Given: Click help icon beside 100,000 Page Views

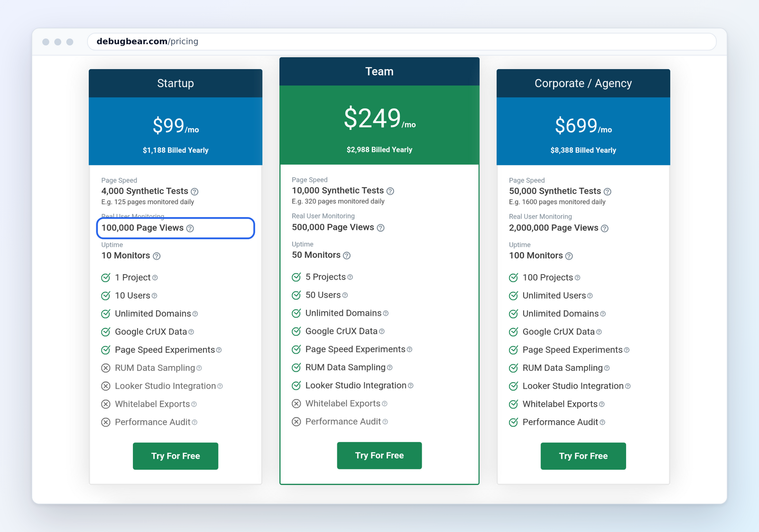Looking at the screenshot, I should (190, 229).
